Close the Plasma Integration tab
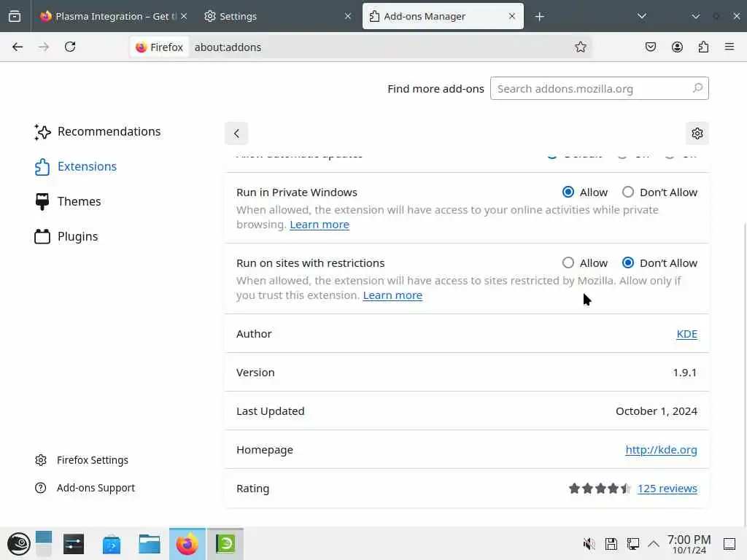The height and width of the screenshot is (560, 747). click(x=184, y=16)
